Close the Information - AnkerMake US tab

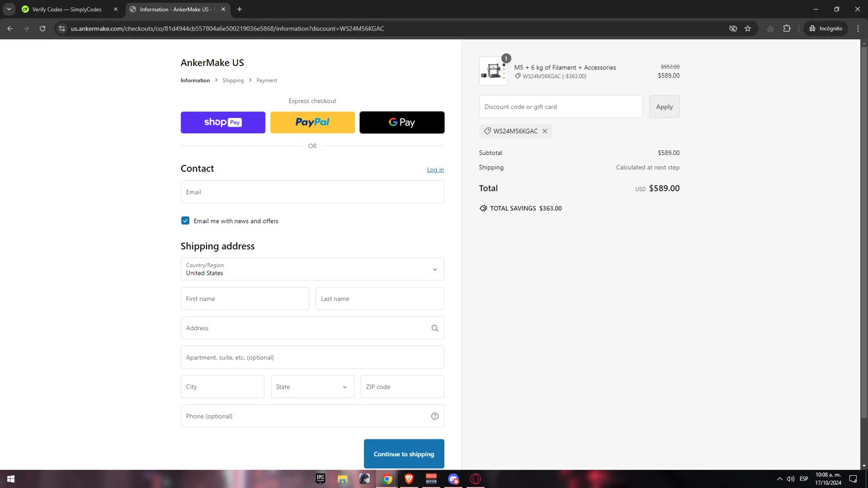pos(223,9)
